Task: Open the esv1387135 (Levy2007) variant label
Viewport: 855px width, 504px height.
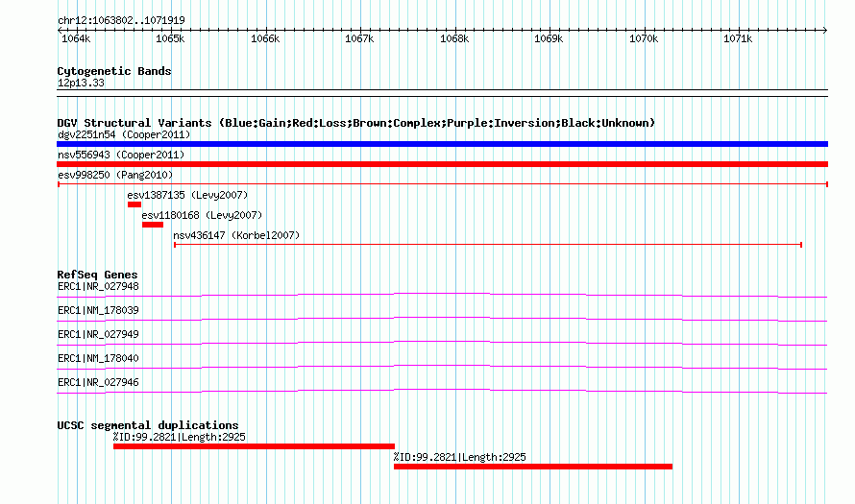Action: 187,195
